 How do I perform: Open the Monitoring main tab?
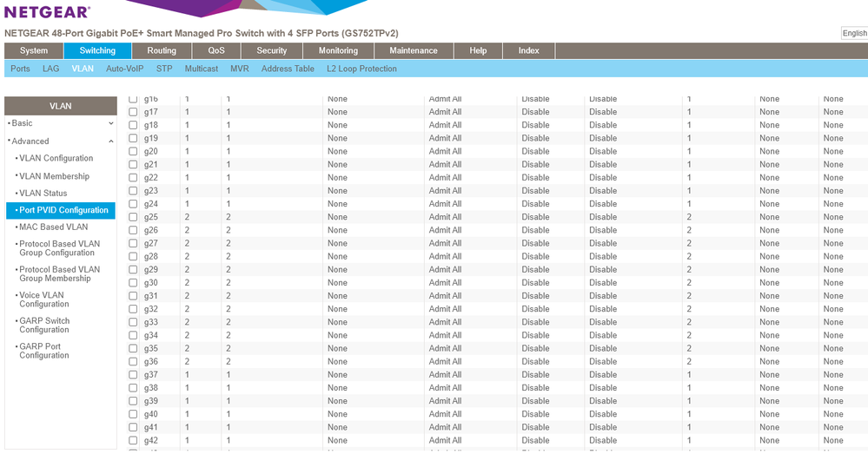click(338, 50)
